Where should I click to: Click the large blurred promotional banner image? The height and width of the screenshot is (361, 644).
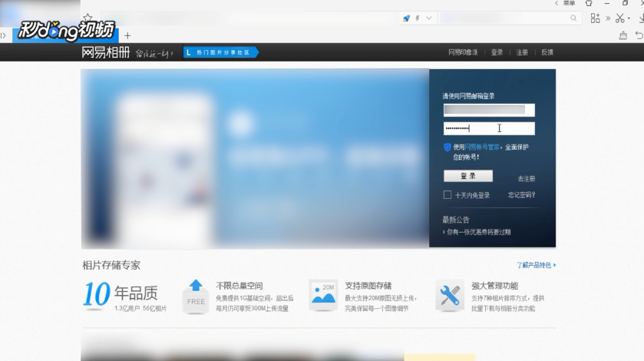point(255,158)
